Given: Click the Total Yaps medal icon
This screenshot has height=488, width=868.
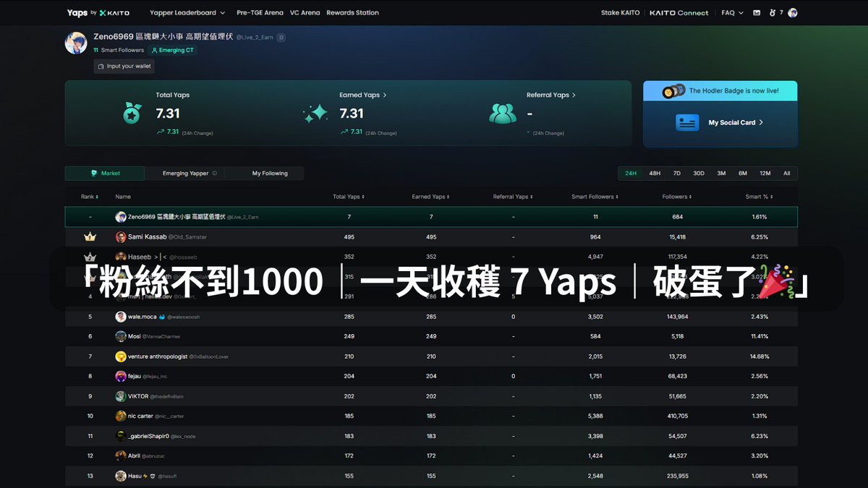Looking at the screenshot, I should pos(132,114).
